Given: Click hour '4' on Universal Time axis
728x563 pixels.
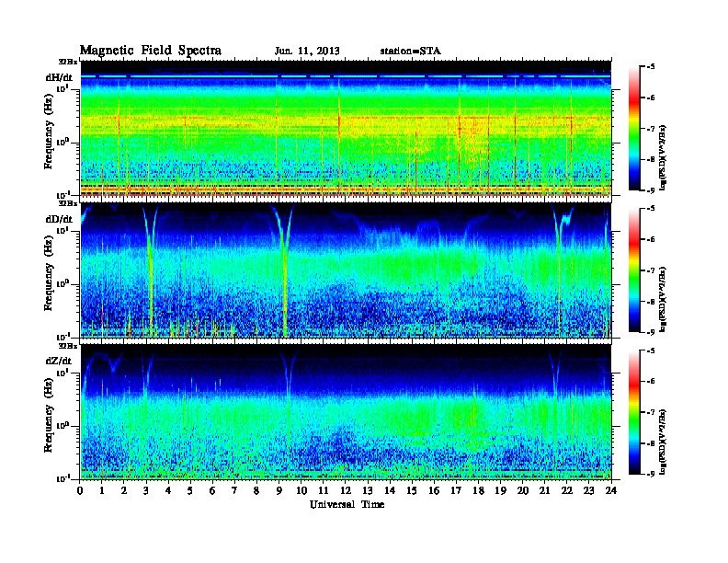Looking at the screenshot, I should click(168, 490).
